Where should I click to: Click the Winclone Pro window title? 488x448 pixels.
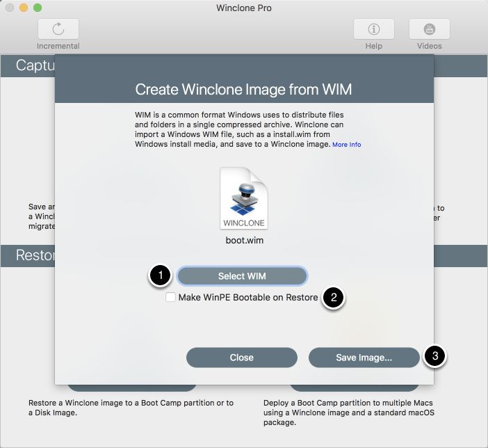click(244, 8)
